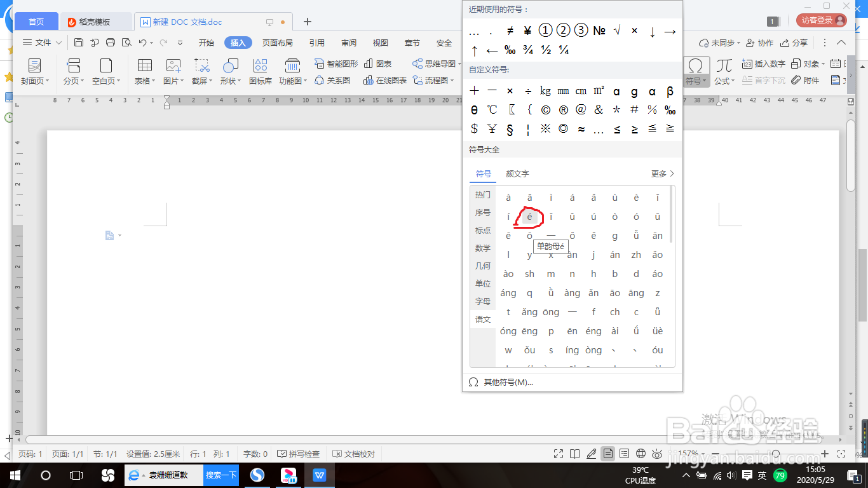The height and width of the screenshot is (488, 868).
Task: Insert the № recent symbol
Action: click(x=599, y=30)
